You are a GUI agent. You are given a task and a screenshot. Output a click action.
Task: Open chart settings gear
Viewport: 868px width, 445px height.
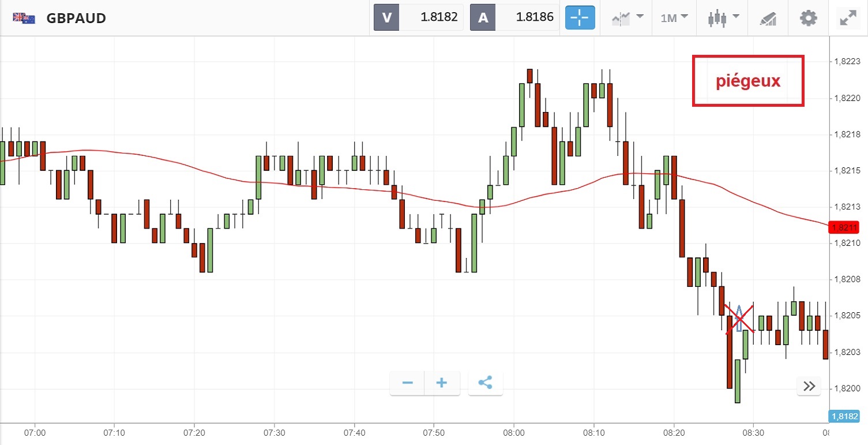(808, 18)
